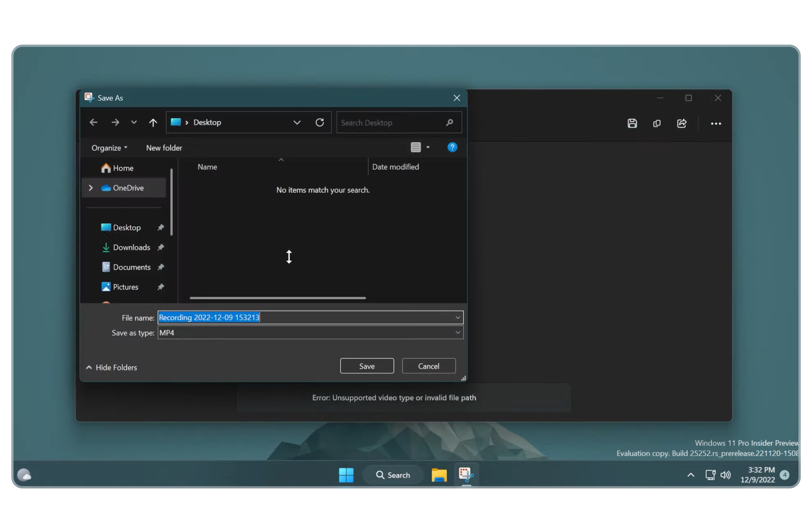Select the Desktop folder shortcut
Image resolution: width=812 pixels, height=532 pixels.
pyautogui.click(x=126, y=227)
